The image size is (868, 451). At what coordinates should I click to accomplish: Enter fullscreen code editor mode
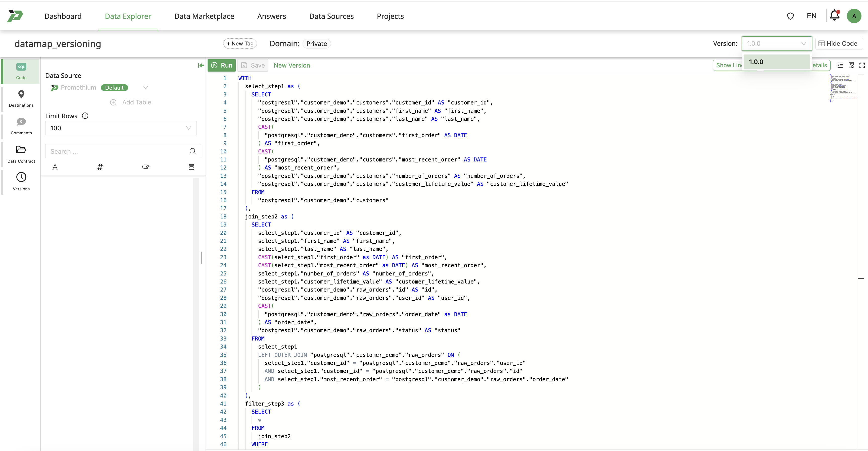tap(862, 65)
